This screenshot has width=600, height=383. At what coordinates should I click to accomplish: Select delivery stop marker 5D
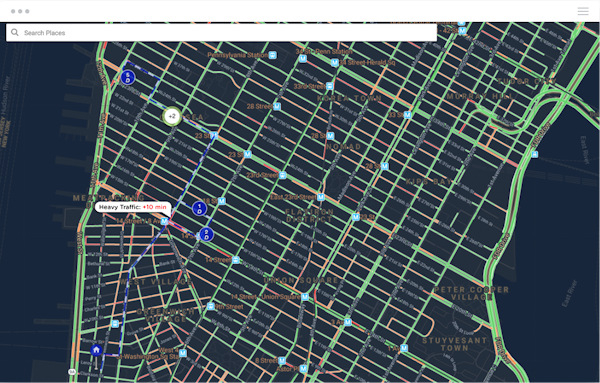128,77
